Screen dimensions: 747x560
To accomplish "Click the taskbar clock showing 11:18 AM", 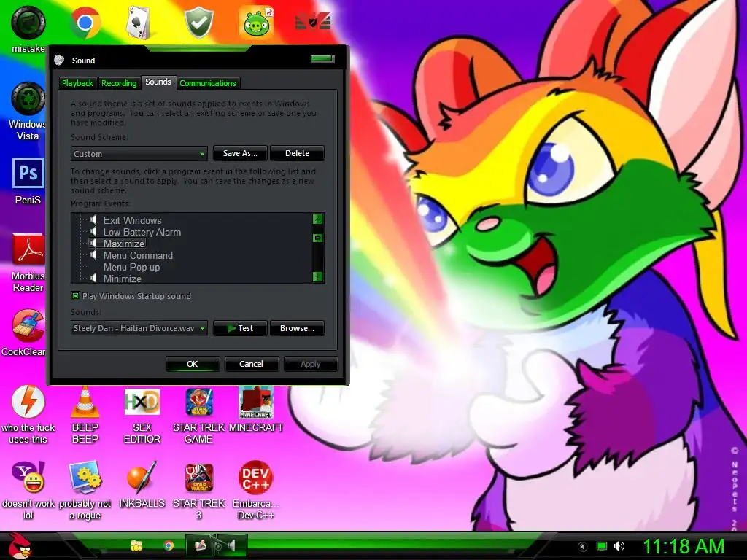I will click(x=684, y=546).
